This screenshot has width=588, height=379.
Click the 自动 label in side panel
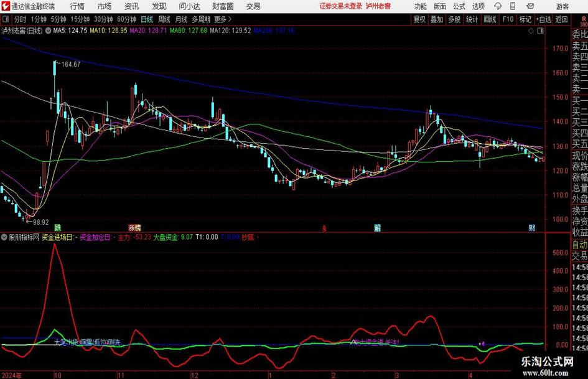pos(580,245)
